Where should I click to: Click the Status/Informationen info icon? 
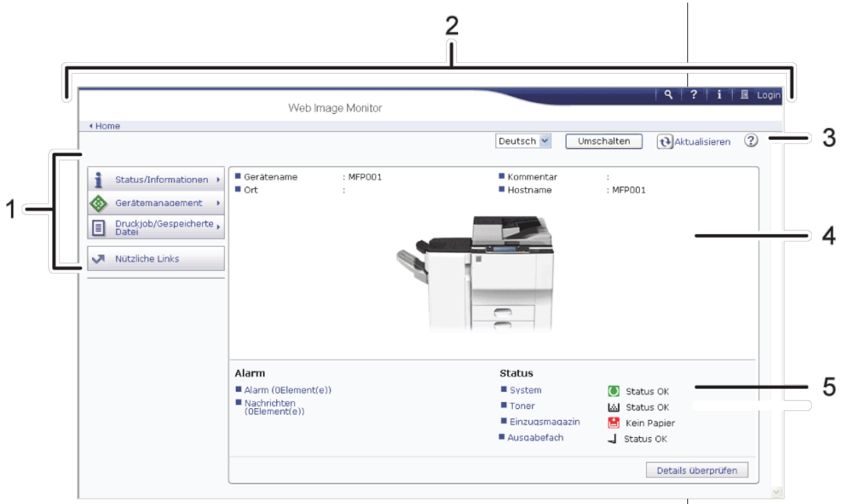click(x=99, y=180)
